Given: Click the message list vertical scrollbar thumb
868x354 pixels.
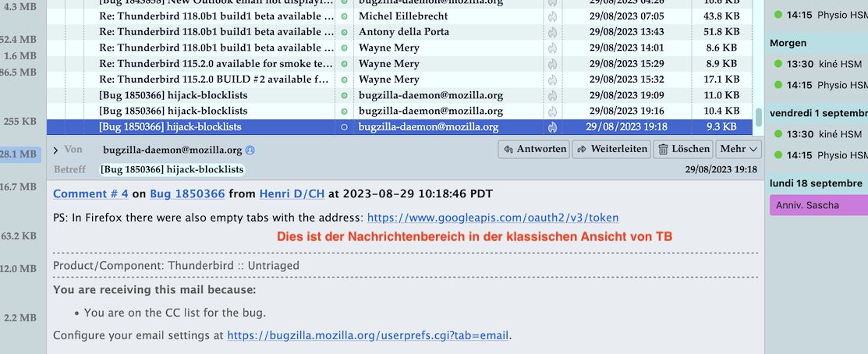Looking at the screenshot, I should tap(758, 118).
